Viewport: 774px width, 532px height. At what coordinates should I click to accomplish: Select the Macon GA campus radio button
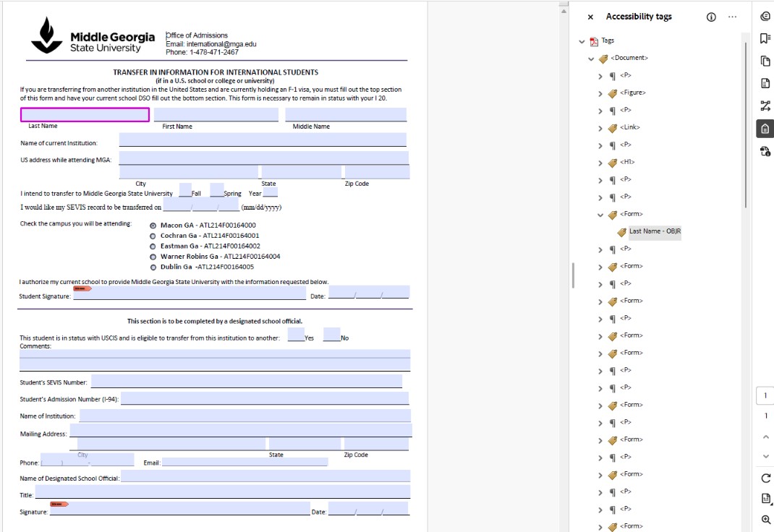(153, 226)
